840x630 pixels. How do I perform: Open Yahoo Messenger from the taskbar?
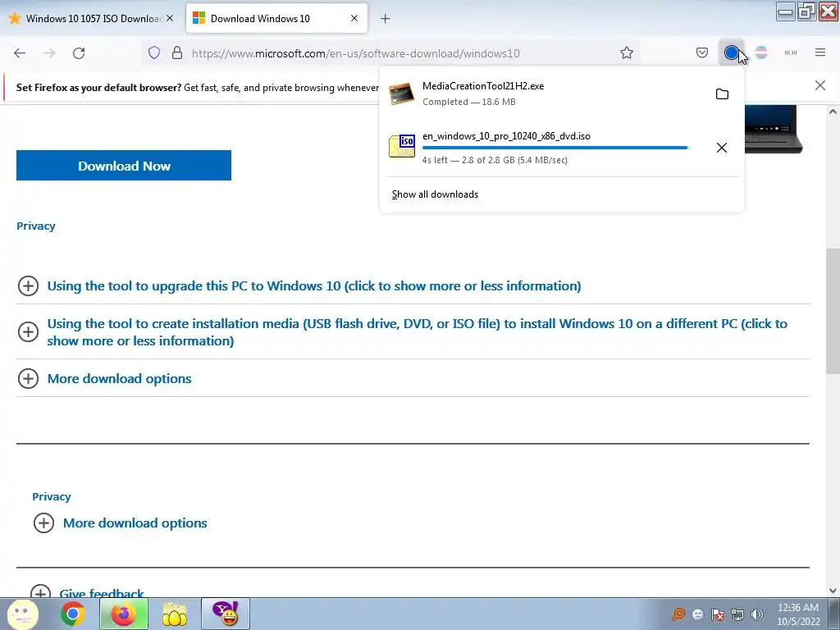(226, 614)
